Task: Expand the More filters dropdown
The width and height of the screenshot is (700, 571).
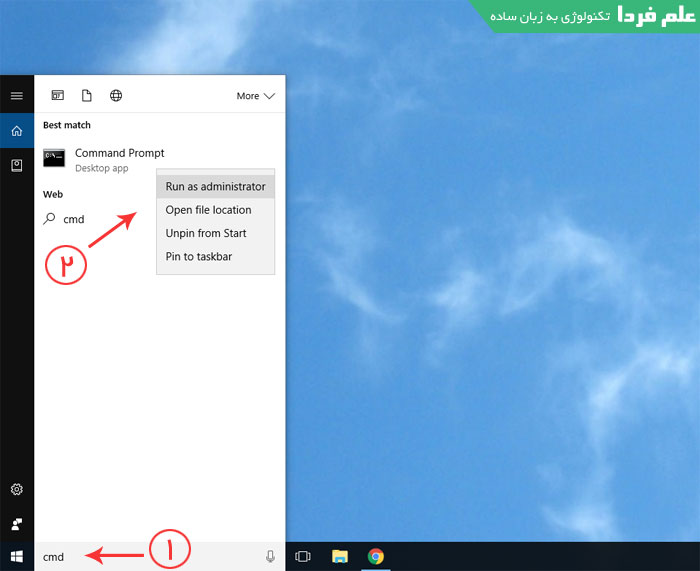Action: [255, 96]
